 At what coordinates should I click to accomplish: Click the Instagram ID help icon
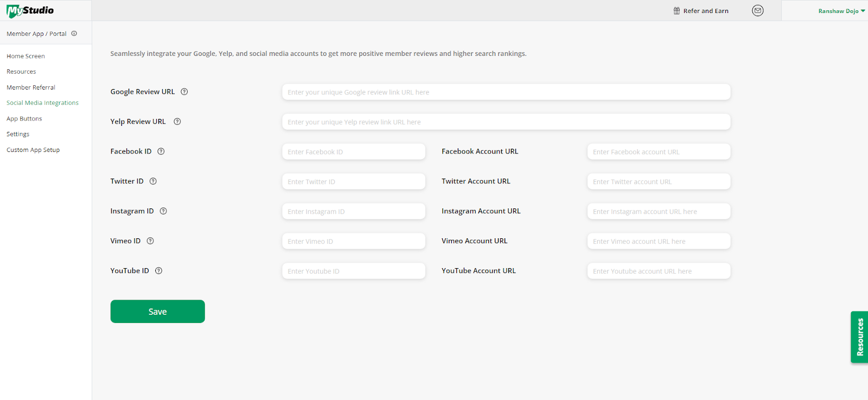[x=163, y=211]
